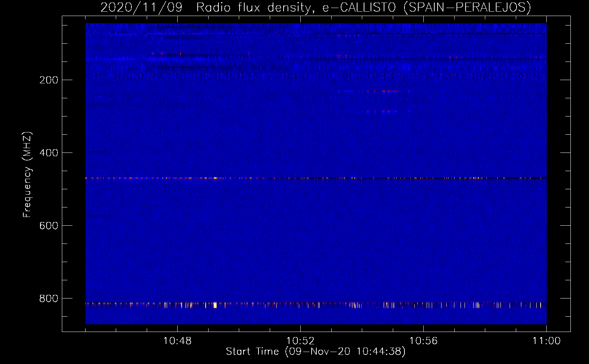Click the "Start Time (09-Nov-20 10:44:38)" axis label
The width and height of the screenshot is (589, 364).
(x=316, y=352)
